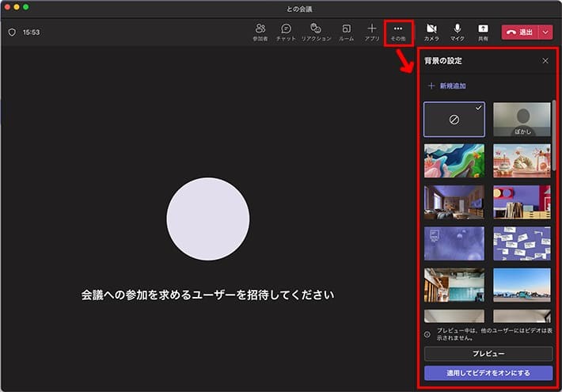Click 適用してビデオをオンにする button

coord(488,373)
